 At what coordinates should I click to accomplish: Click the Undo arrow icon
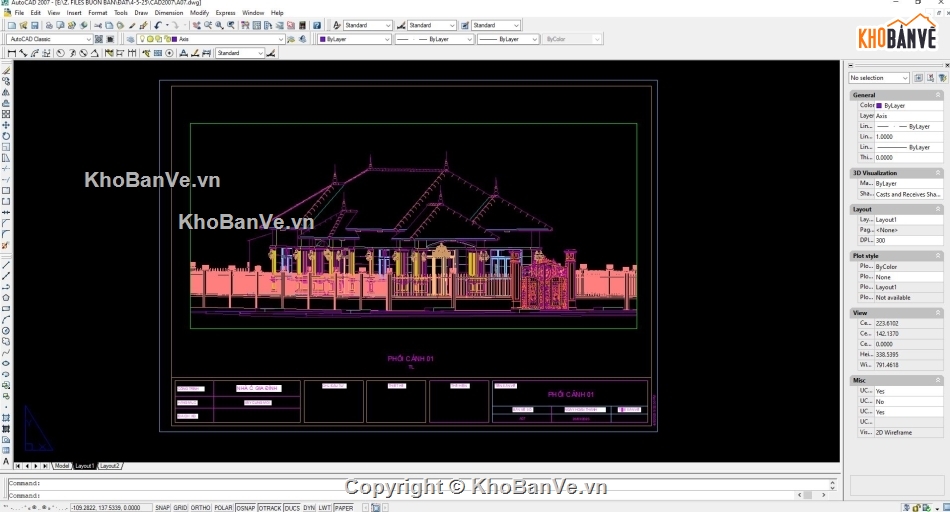(158, 25)
